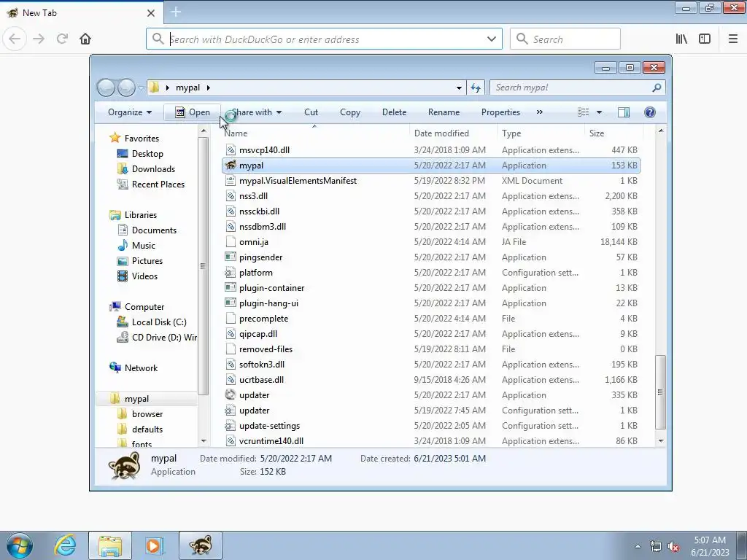Show more toolbar commands chevron

click(539, 112)
